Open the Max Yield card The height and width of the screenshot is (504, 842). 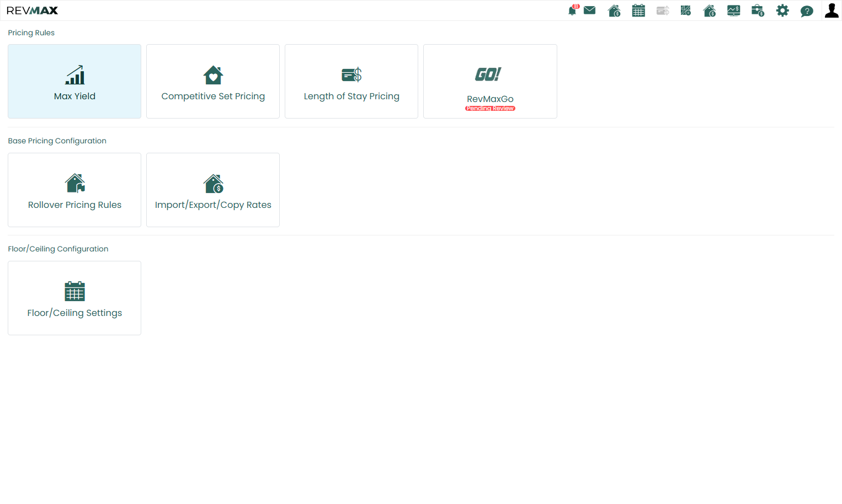(74, 81)
